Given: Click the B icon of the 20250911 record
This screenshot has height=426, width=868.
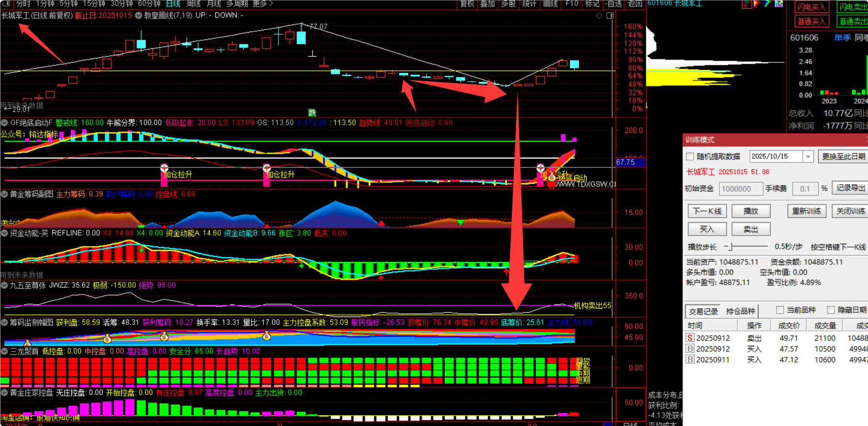Looking at the screenshot, I should pyautogui.click(x=690, y=359).
